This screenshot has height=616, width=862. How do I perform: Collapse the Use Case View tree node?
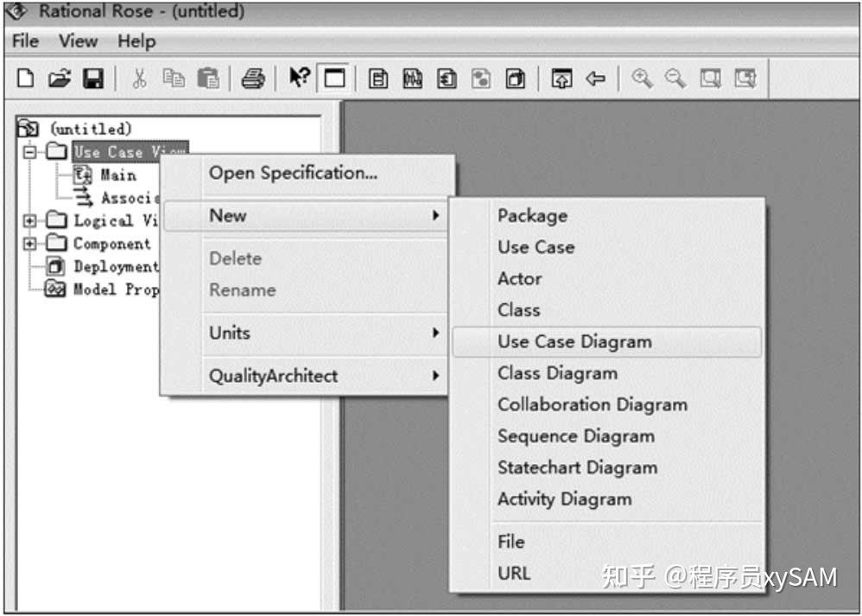(29, 152)
